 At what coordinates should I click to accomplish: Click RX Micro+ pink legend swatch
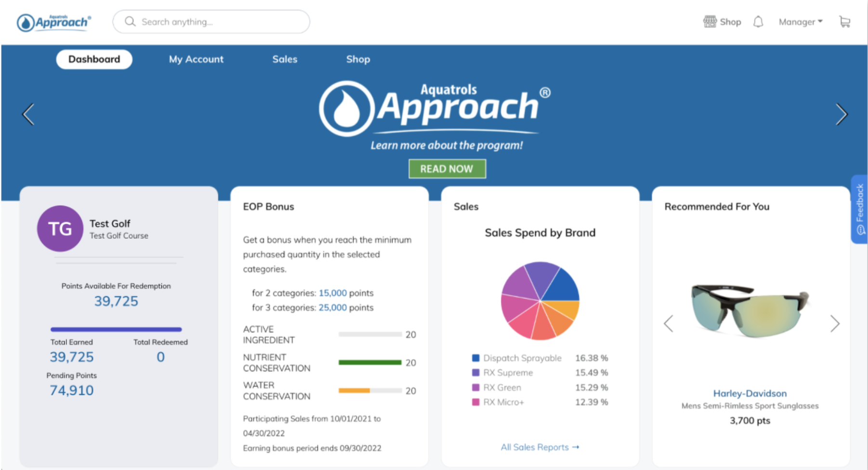(x=475, y=402)
